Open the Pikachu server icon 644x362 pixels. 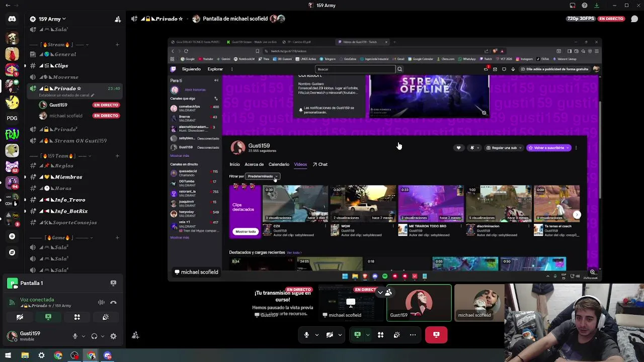(12, 102)
